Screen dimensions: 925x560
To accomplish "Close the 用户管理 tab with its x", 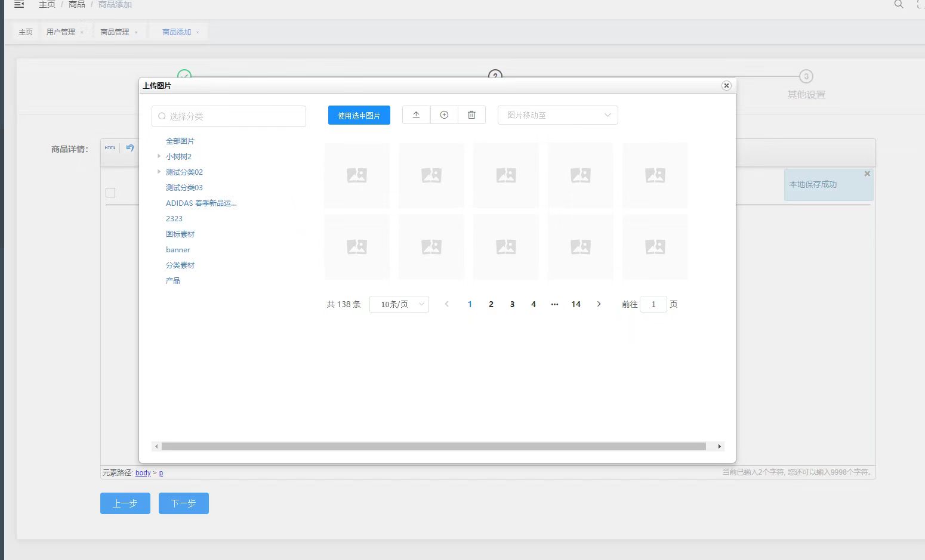I will [x=82, y=32].
